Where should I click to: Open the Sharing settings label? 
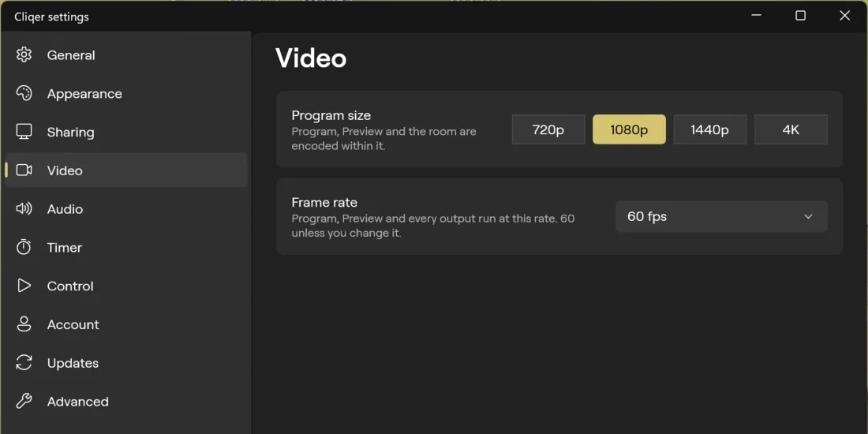pyautogui.click(x=70, y=133)
